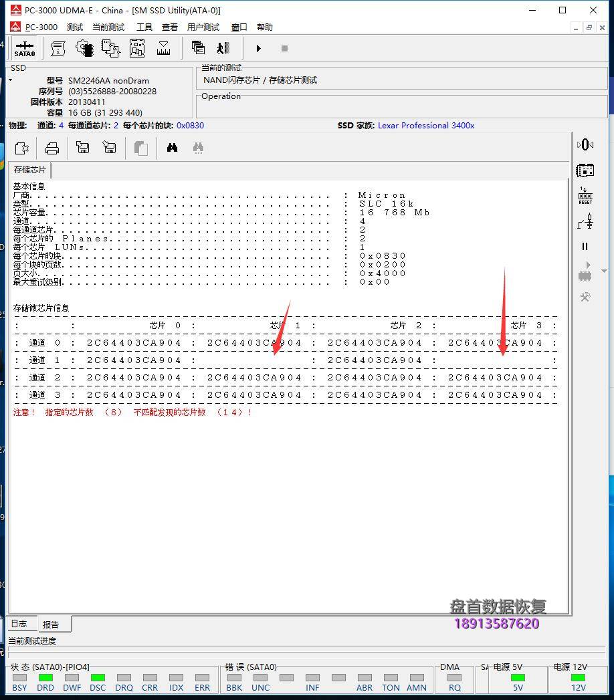Click the pause icon in the right sidebar
614x700 pixels.
click(x=585, y=247)
